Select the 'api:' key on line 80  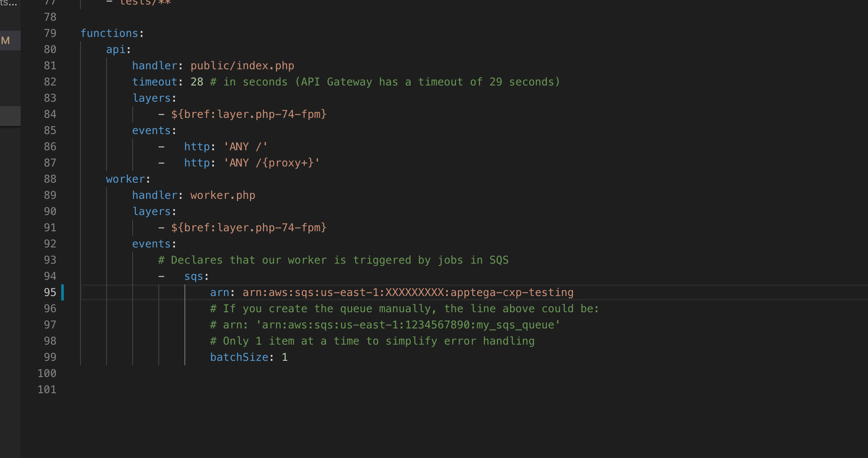115,49
